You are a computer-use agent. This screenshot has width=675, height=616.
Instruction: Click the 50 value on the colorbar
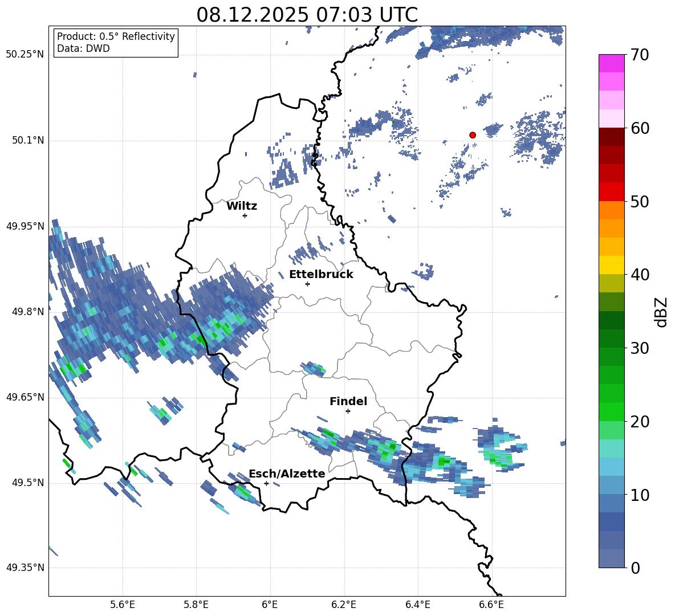pyautogui.click(x=640, y=201)
